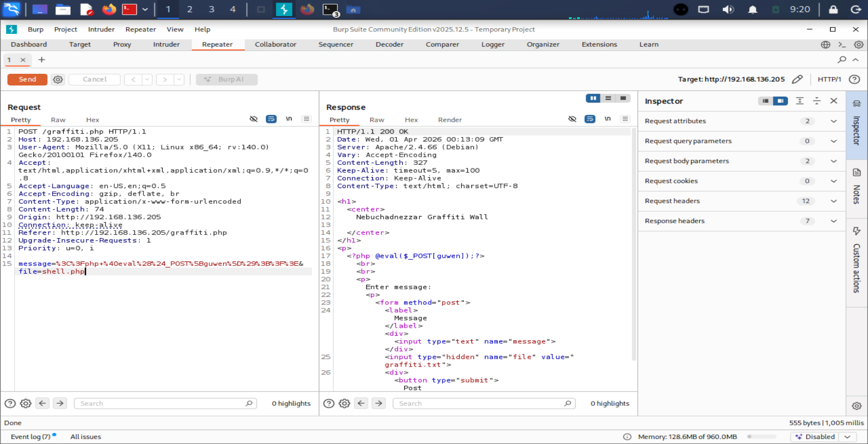The image size is (868, 444).
Task: Expand Request attributes section
Action: coord(834,121)
